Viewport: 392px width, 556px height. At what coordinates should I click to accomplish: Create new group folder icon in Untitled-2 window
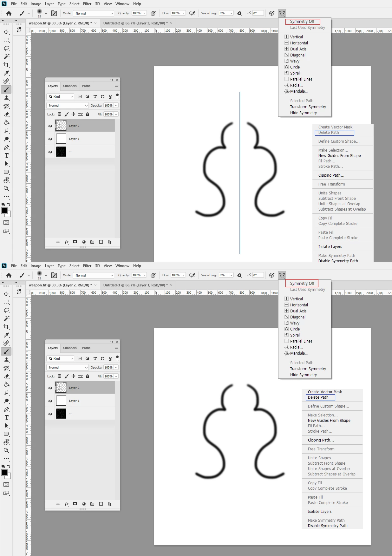pyautogui.click(x=92, y=242)
